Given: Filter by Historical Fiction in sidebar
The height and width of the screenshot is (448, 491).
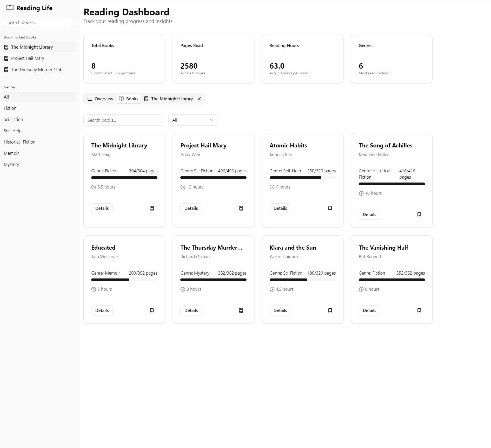Looking at the screenshot, I should (20, 142).
